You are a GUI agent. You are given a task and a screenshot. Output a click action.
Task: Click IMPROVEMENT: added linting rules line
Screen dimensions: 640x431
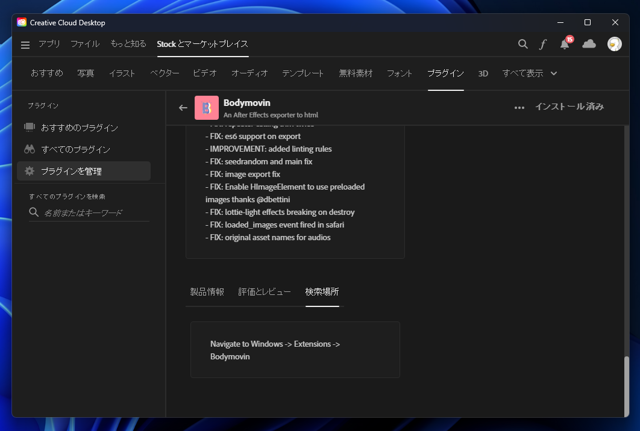point(269,149)
